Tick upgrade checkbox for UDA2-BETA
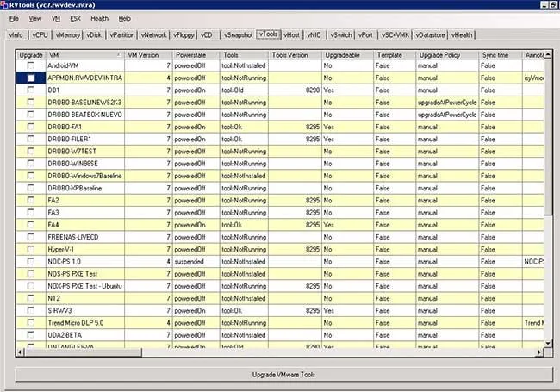 tap(31, 335)
